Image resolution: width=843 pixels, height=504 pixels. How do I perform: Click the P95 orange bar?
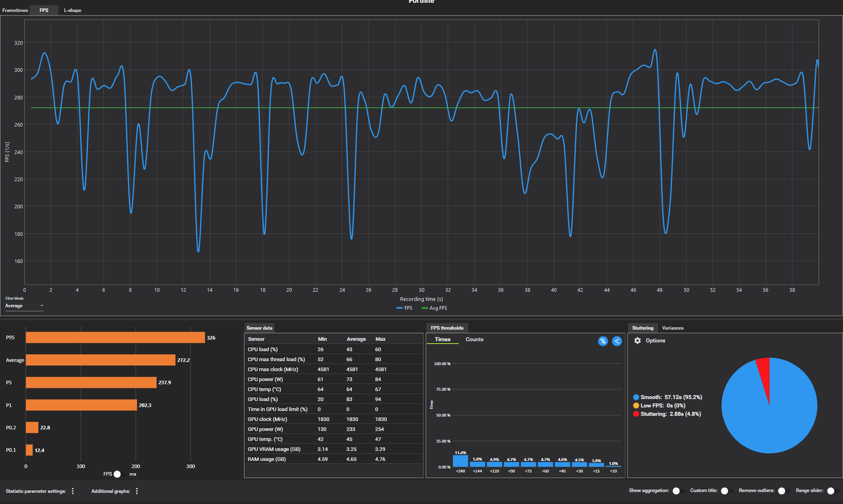[x=115, y=338]
